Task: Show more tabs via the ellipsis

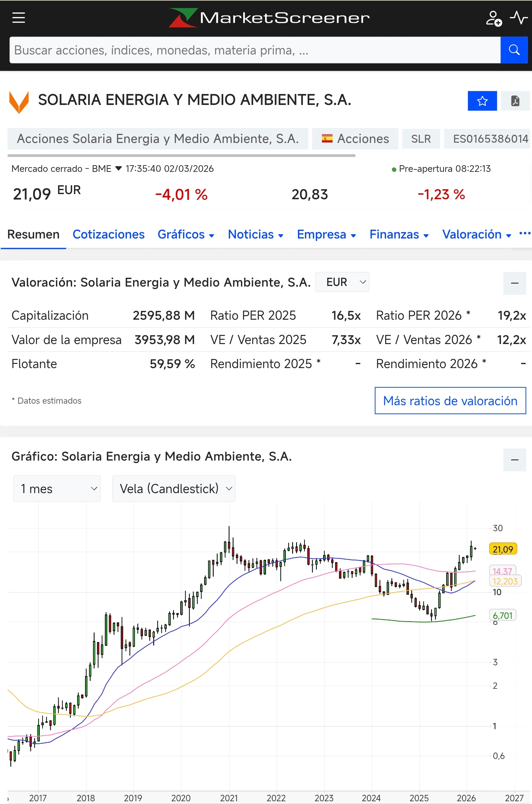Action: (x=524, y=233)
